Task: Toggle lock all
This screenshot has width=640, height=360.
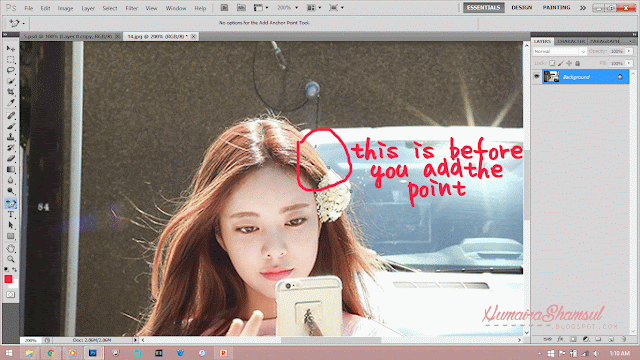Action: point(578,63)
